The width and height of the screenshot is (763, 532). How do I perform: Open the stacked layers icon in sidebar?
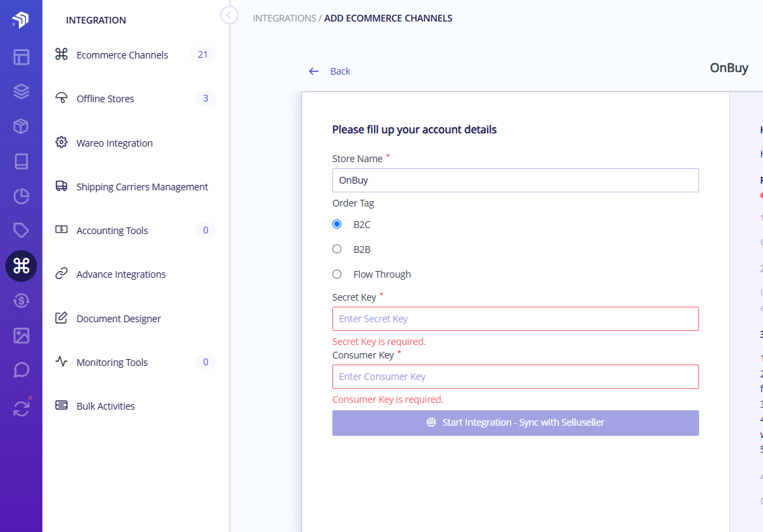[21, 91]
